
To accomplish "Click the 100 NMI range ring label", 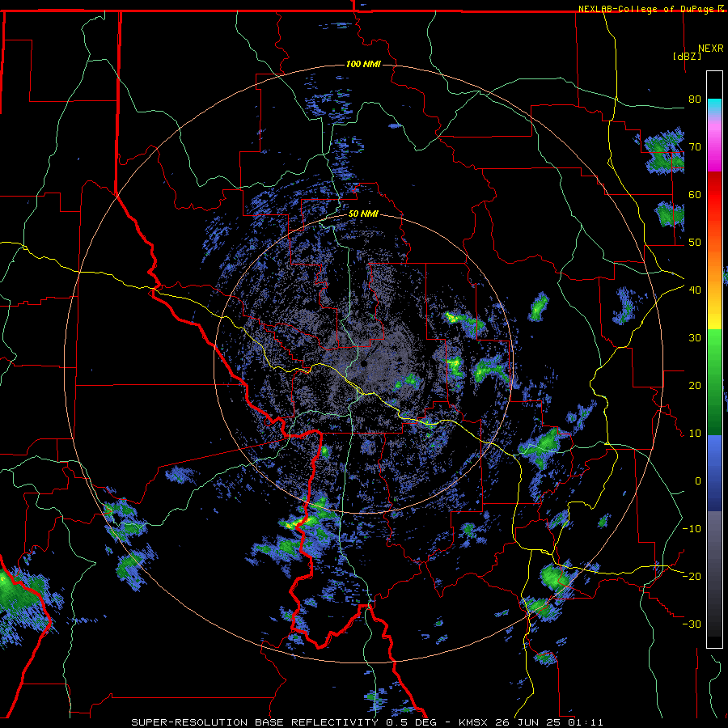I will tap(363, 64).
